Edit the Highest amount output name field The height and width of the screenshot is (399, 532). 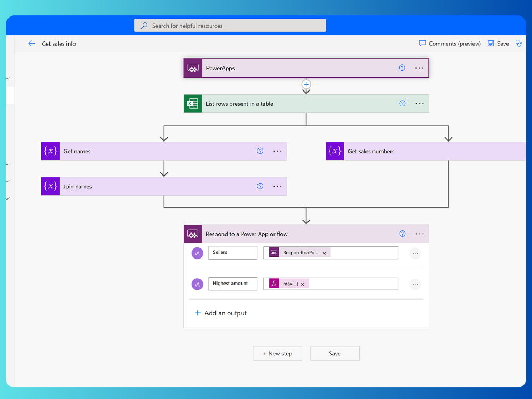[x=233, y=284]
